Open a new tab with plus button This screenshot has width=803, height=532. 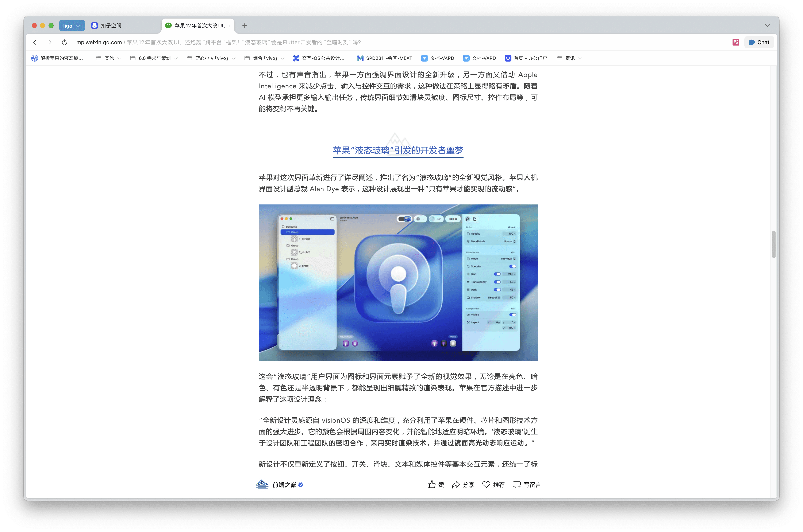tap(245, 26)
